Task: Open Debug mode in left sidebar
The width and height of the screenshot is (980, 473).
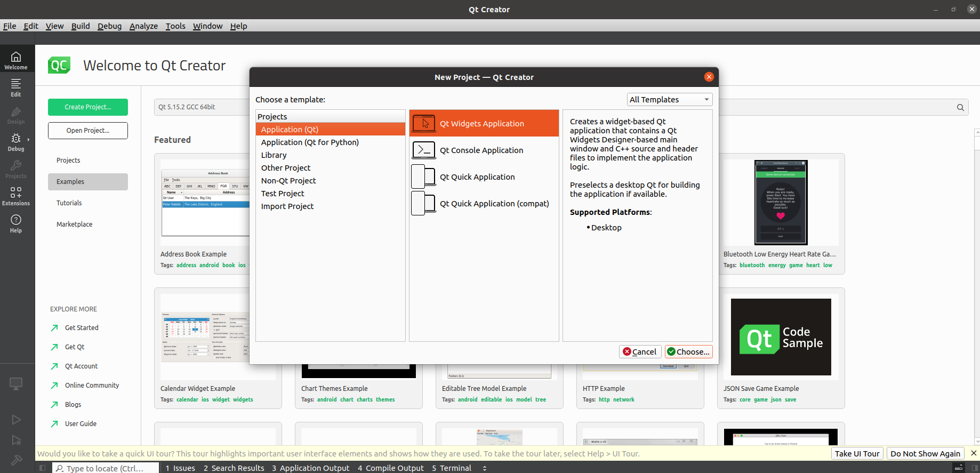Action: pos(16,142)
